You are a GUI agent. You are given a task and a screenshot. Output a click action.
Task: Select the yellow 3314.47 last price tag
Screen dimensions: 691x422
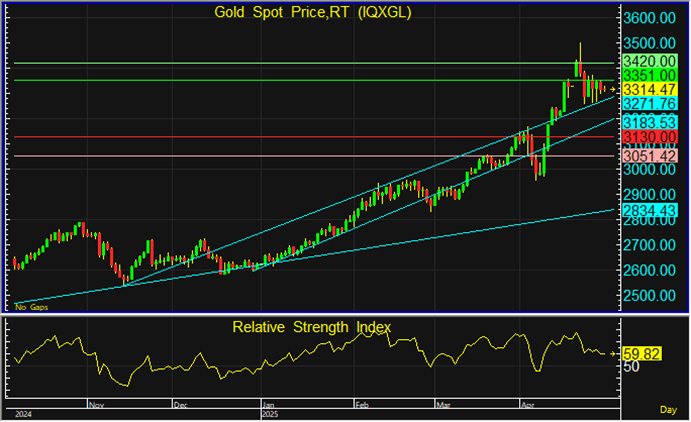[649, 90]
